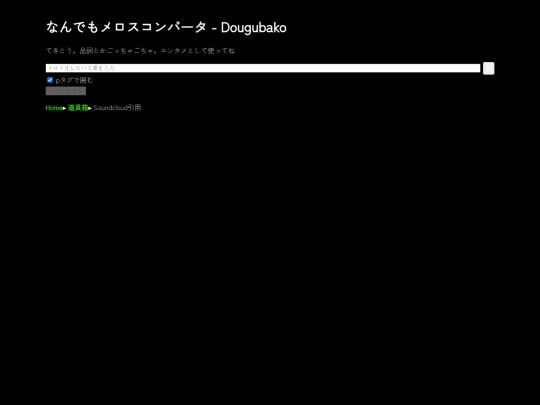Open the Home breadcrumb link

(x=54, y=108)
